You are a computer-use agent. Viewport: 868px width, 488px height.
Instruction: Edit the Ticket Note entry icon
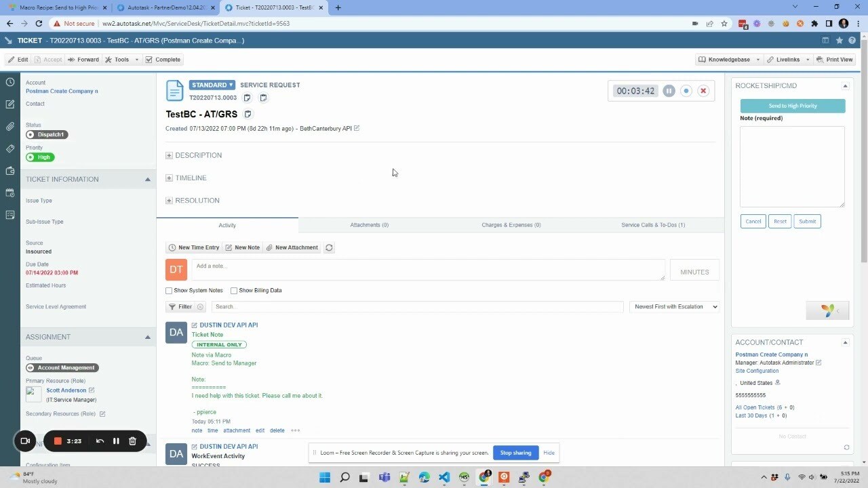click(x=195, y=325)
